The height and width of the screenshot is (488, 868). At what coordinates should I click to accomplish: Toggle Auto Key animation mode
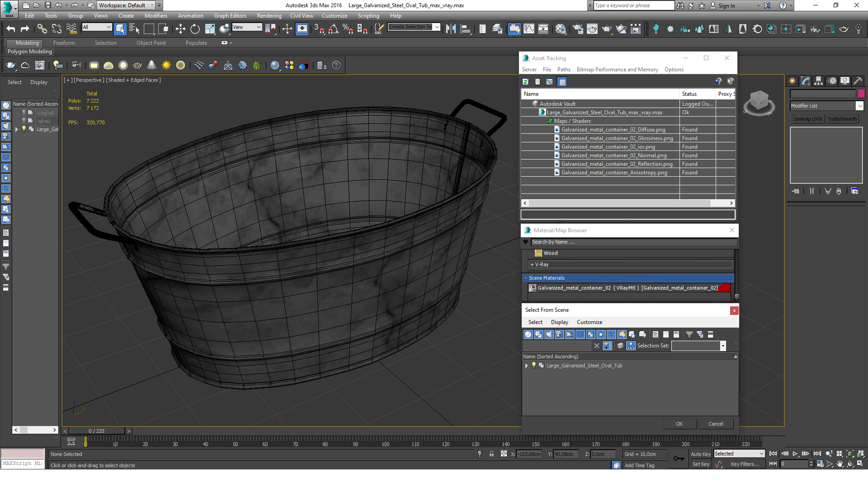[x=700, y=454]
